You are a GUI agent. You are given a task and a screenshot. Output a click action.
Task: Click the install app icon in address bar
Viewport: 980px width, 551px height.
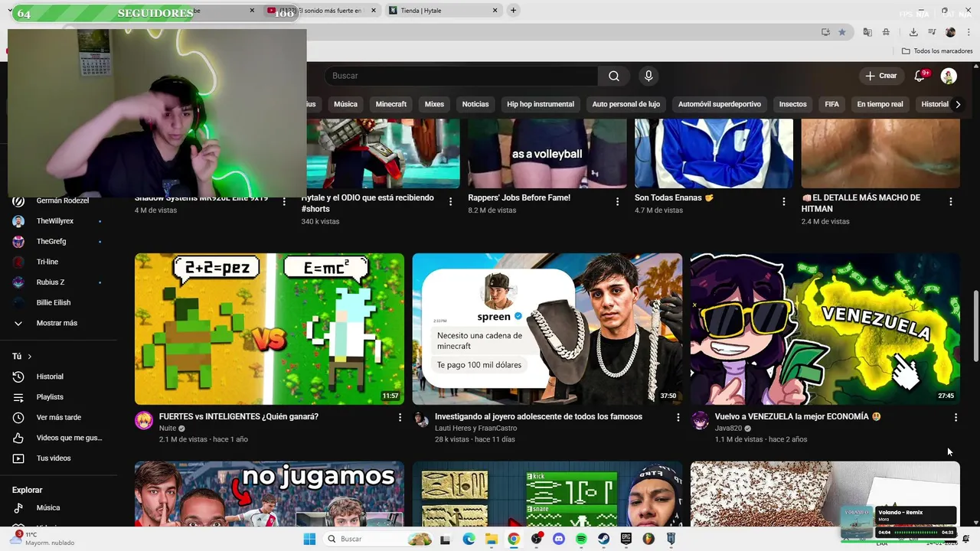coord(825,32)
